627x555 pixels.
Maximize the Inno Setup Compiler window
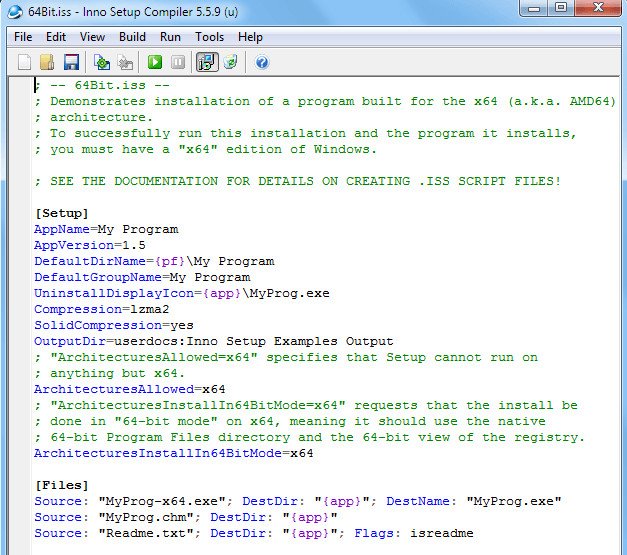561,8
